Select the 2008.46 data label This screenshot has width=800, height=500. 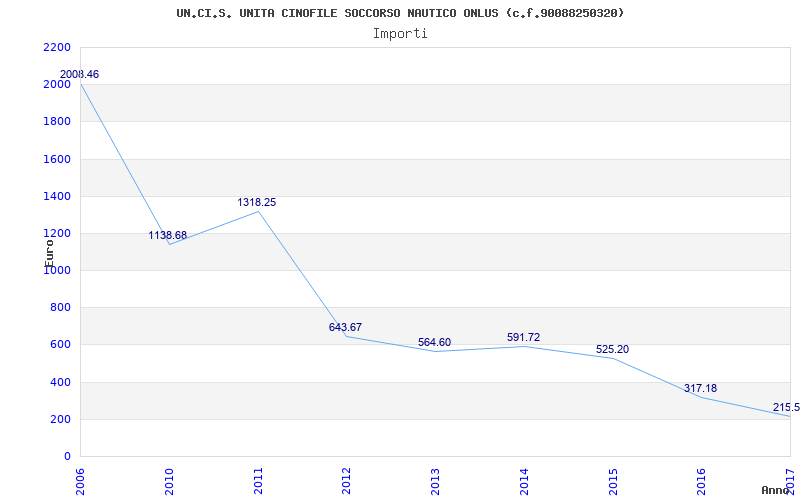tap(79, 74)
